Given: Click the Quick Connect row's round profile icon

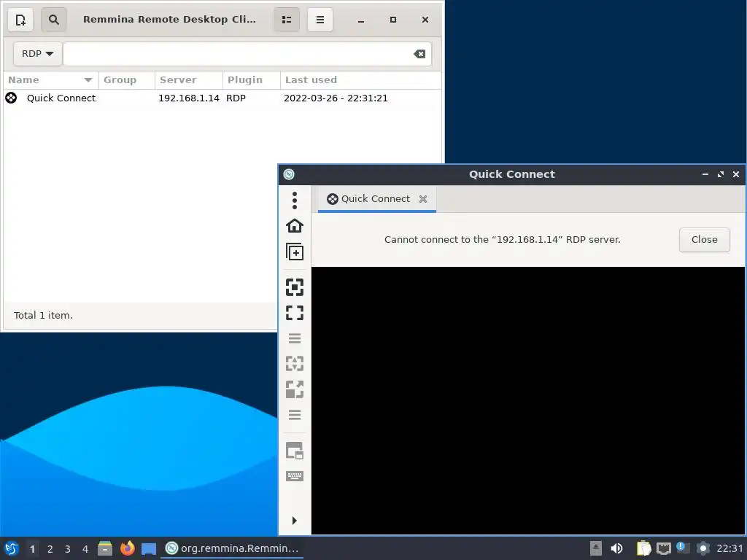Looking at the screenshot, I should [x=11, y=98].
